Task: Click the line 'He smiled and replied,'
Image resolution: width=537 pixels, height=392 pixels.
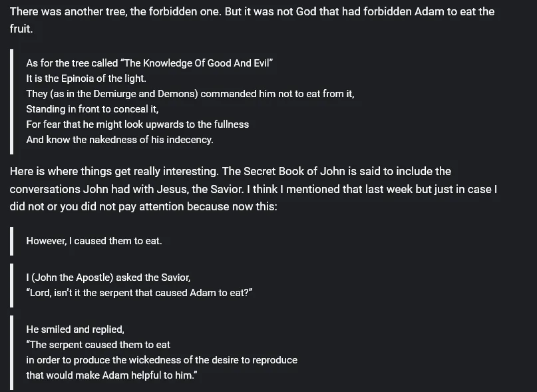Action: pos(75,329)
